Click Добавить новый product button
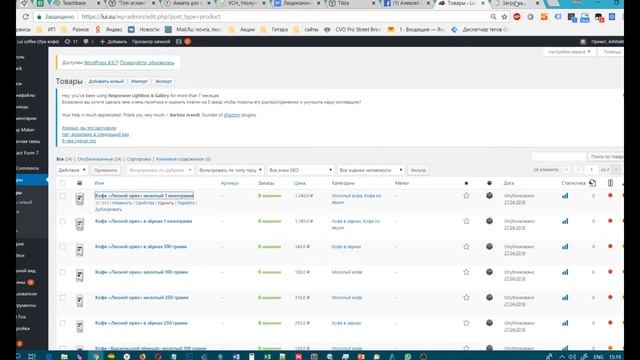Viewport: 640px width, 360px height. click(x=106, y=82)
